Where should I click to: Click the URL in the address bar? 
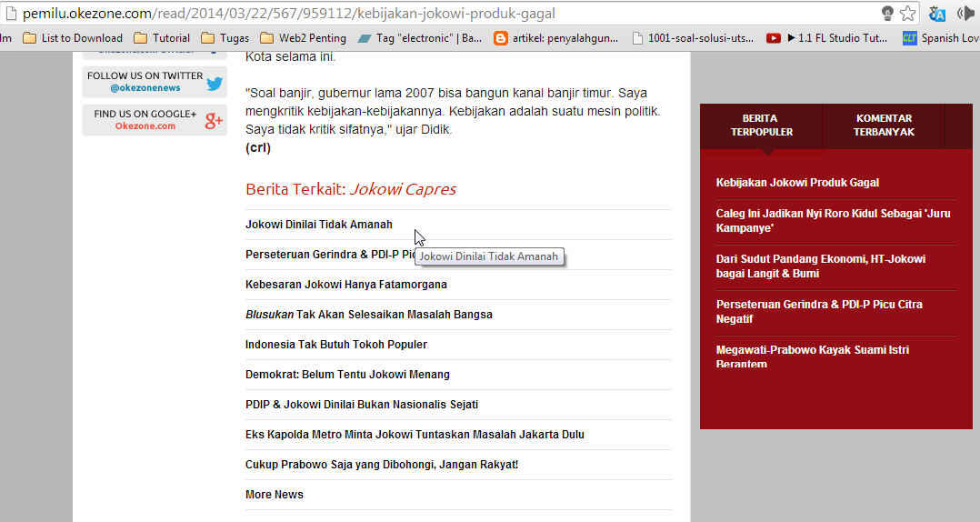pos(289,13)
